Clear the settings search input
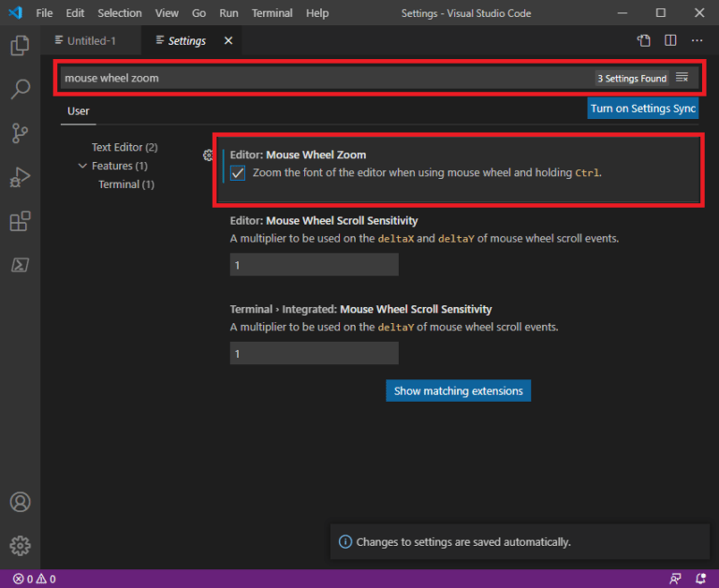The width and height of the screenshot is (719, 588). 682,78
